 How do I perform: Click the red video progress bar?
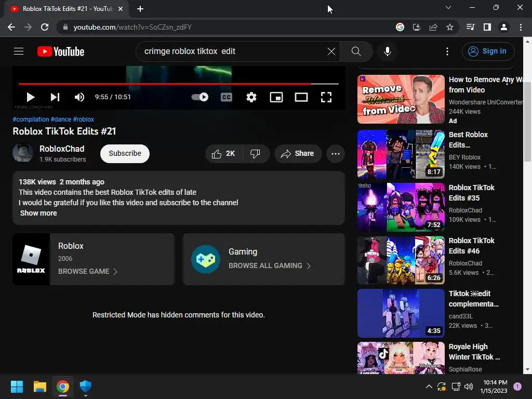[x=179, y=84]
